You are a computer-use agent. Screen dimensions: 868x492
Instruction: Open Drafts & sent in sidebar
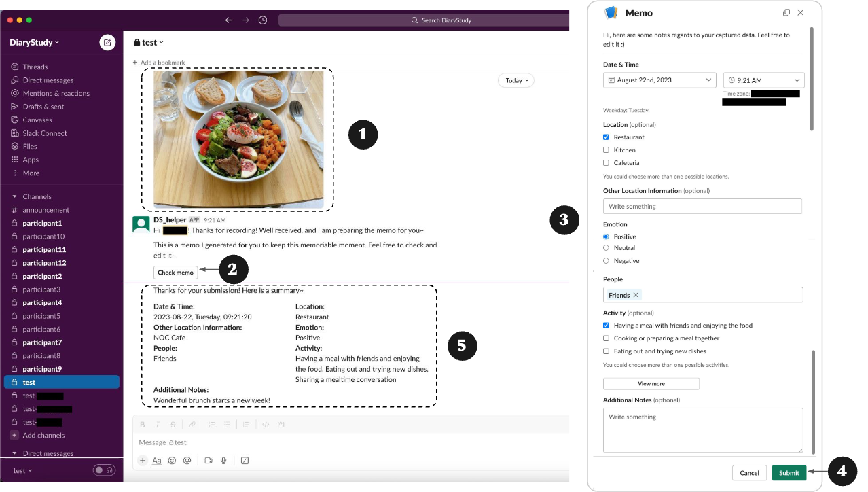pyautogui.click(x=43, y=107)
